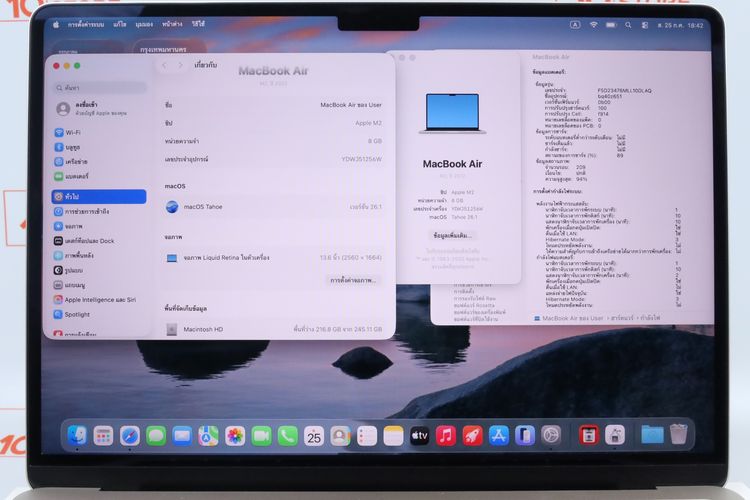This screenshot has width=750, height=500.
Task: Go forward using the right chevron
Action: pyautogui.click(x=180, y=66)
